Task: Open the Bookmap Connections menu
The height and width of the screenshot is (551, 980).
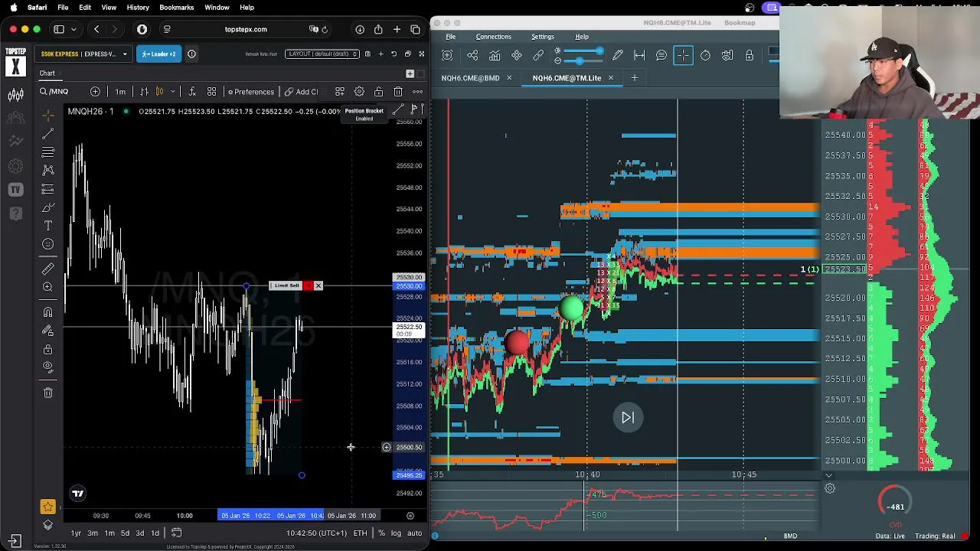Action: tap(493, 37)
